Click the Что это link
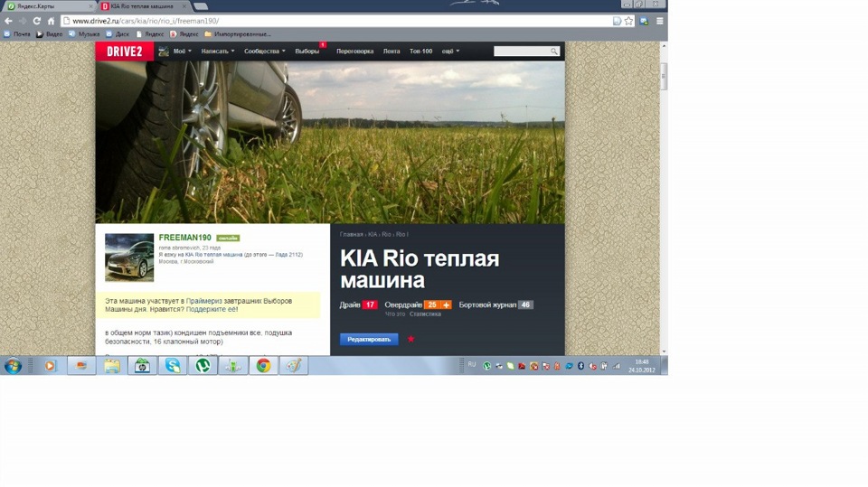The width and height of the screenshot is (868, 487). (395, 314)
